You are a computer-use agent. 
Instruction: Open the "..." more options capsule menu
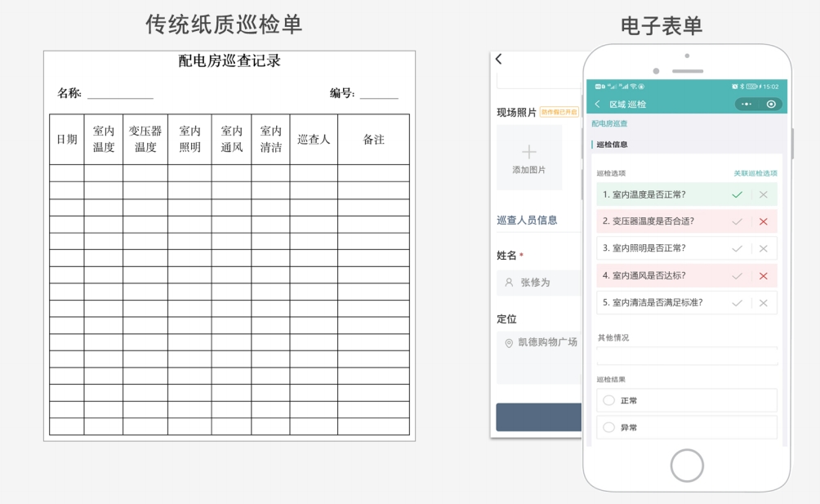click(746, 104)
